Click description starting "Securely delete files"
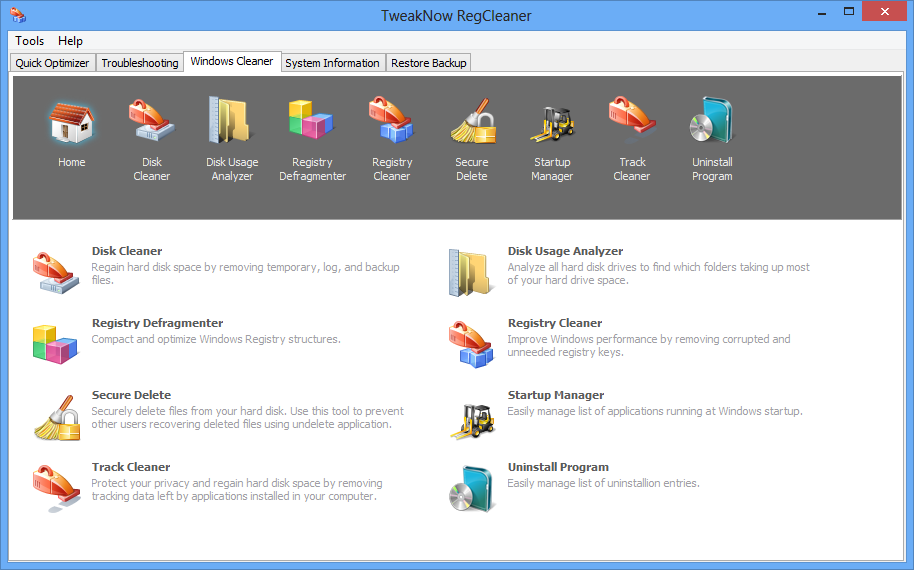This screenshot has height=570, width=914. pyautogui.click(x=247, y=417)
